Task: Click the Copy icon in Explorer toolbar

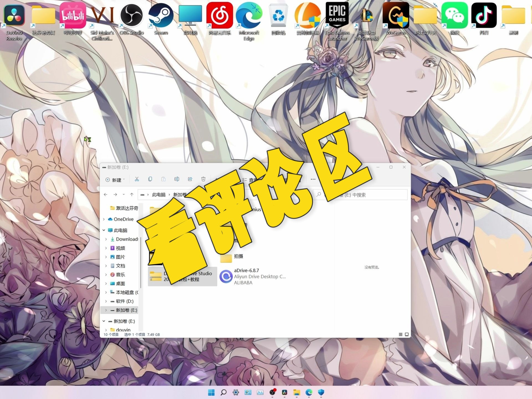Action: click(150, 179)
